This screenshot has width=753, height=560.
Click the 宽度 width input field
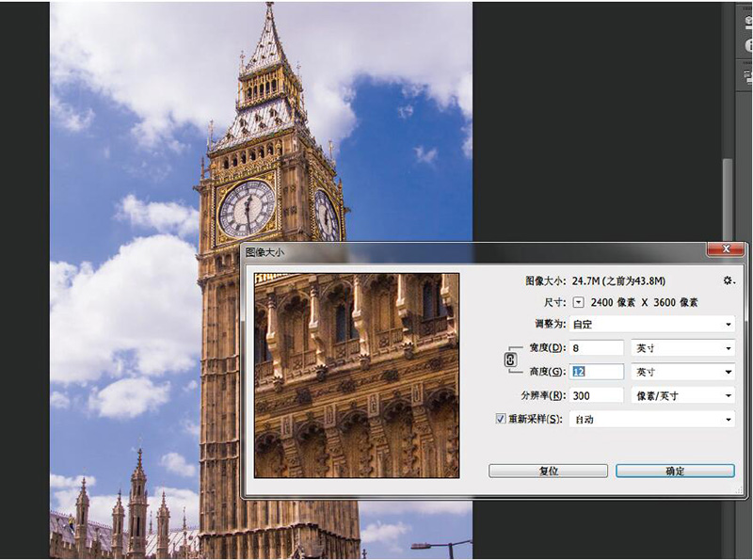pos(597,348)
